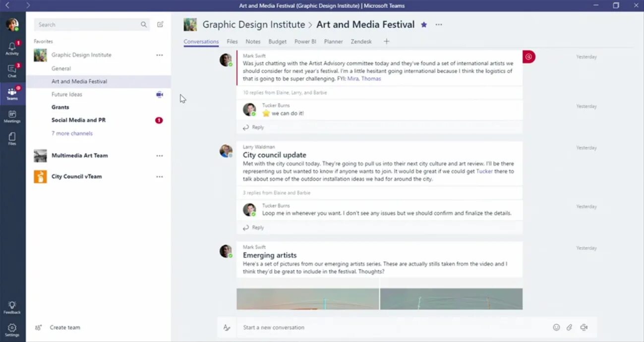The width and height of the screenshot is (644, 342).
Task: Open the right emerging artists image thumbnail
Action: pyautogui.click(x=452, y=299)
